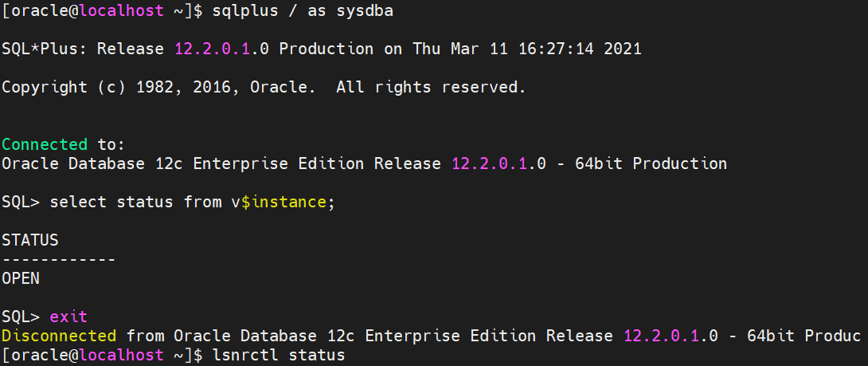Image resolution: width=868 pixels, height=366 pixels.
Task: Click version '12.2.0.1' on the Disconnected line
Action: 661,336
